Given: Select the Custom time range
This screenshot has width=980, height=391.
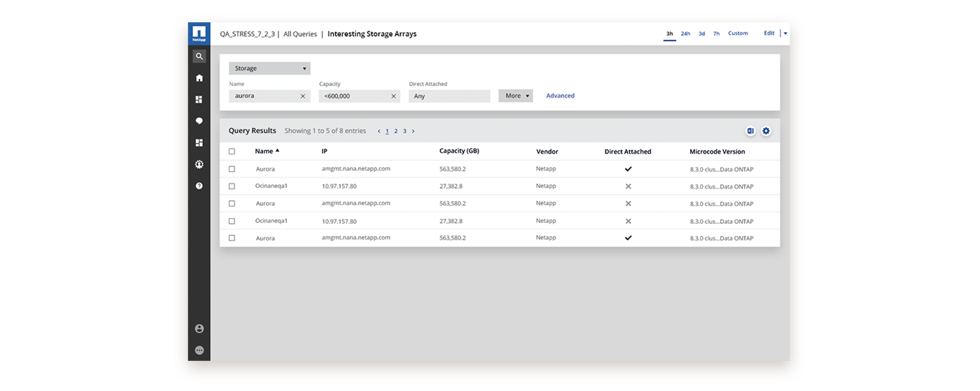Looking at the screenshot, I should [x=738, y=33].
